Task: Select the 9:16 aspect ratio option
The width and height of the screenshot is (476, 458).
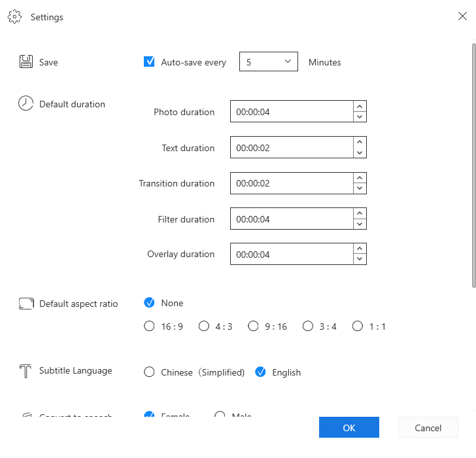Action: coord(254,326)
